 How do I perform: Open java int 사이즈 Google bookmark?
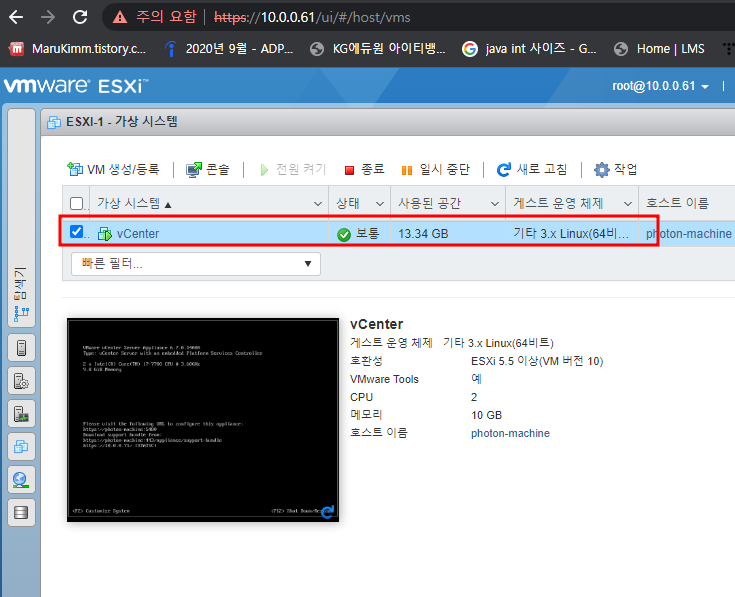coord(529,49)
